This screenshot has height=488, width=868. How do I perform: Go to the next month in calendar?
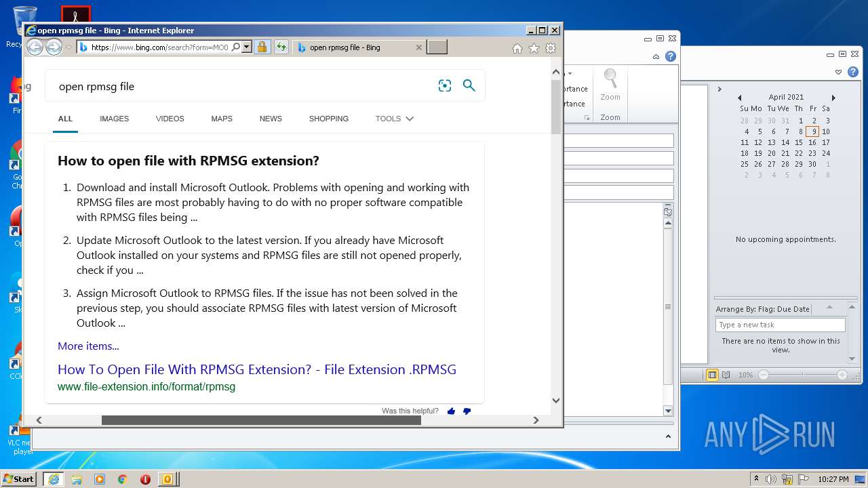[833, 98]
